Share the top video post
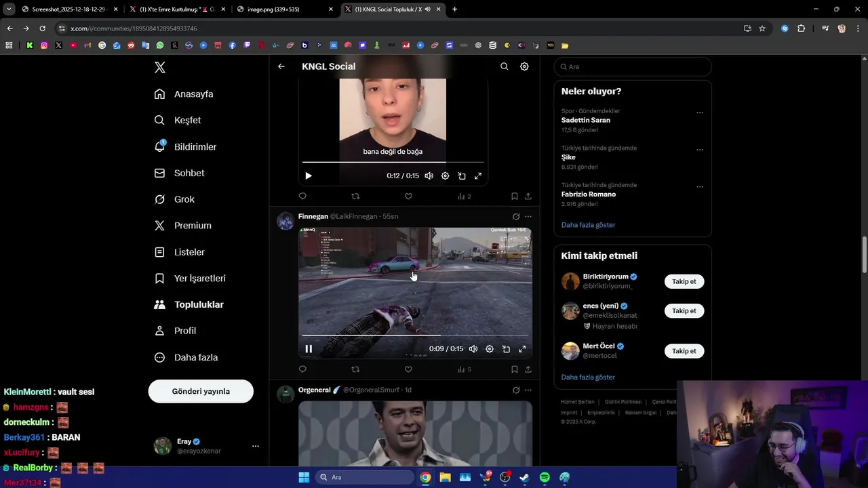This screenshot has height=488, width=868. coord(528,197)
